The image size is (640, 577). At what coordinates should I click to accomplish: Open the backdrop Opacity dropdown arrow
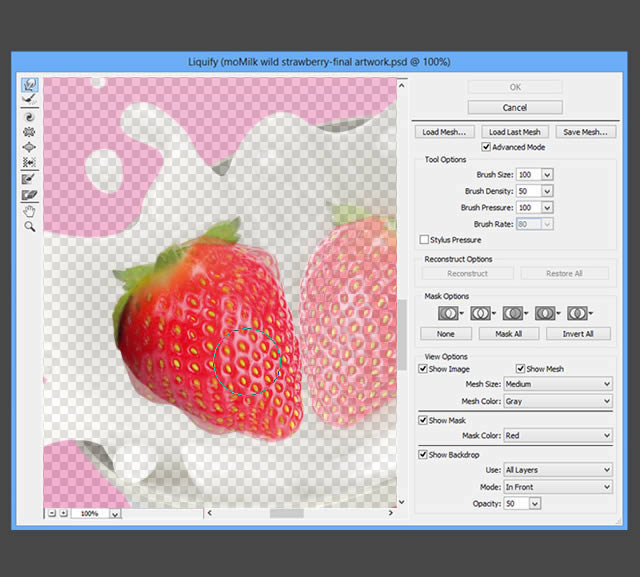pos(535,504)
